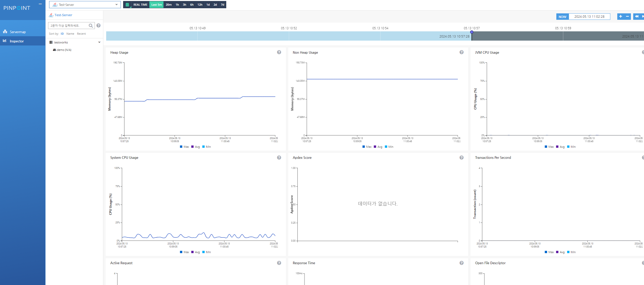The height and width of the screenshot is (285, 644).
Task: Sort agents by ID
Action: click(62, 34)
